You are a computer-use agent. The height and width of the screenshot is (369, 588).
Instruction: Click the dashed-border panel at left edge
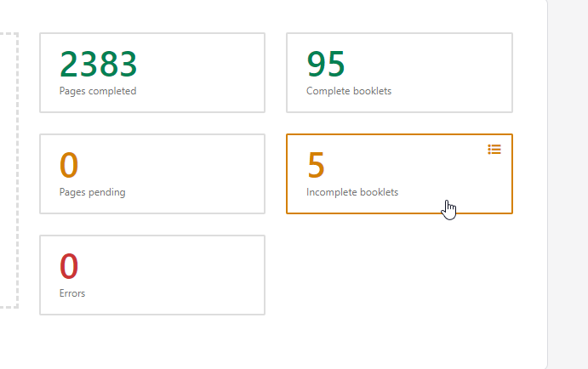(9, 170)
